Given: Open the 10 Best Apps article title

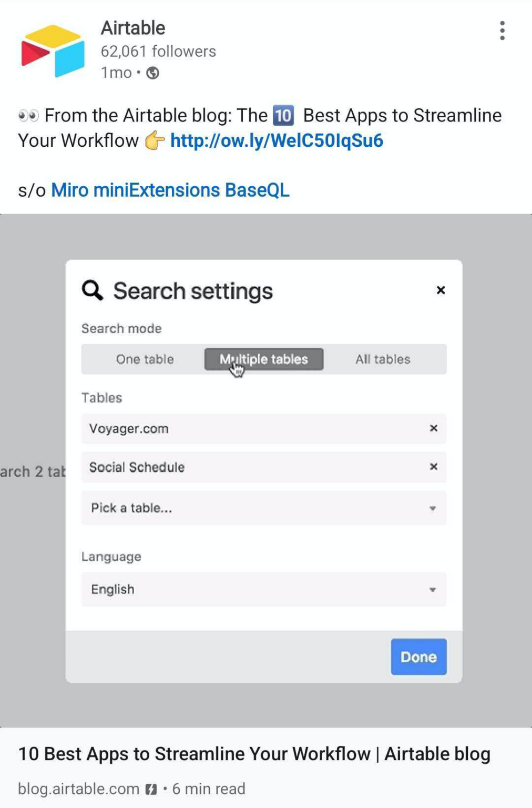Looking at the screenshot, I should click(254, 754).
